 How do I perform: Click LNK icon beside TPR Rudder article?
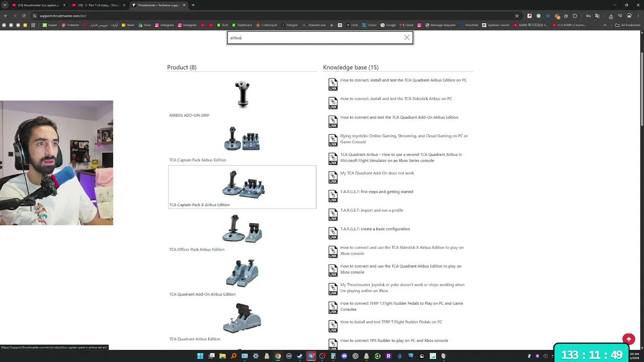coord(333,344)
